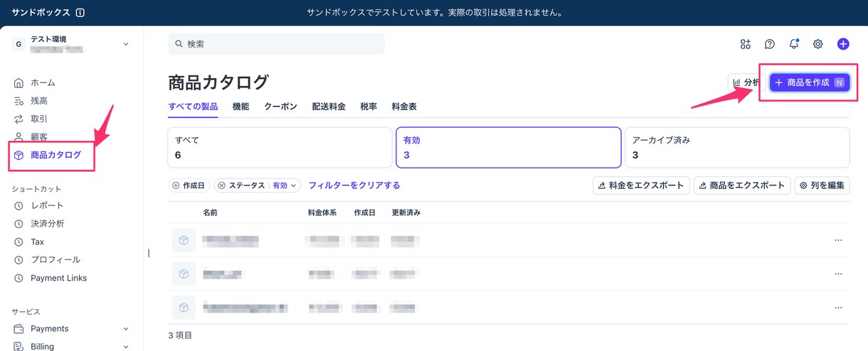Viewport: 868px width, 351px height.
Task: Open more options for third product row
Action: 838,307
